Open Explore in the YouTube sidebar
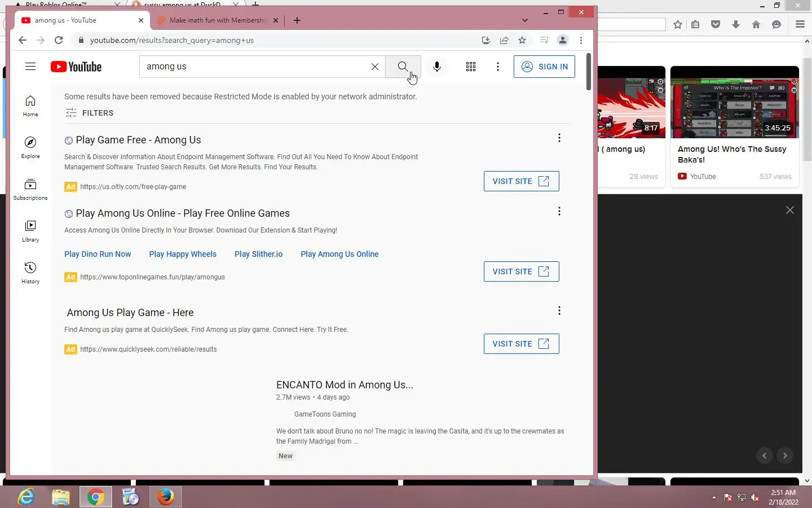This screenshot has height=508, width=812. click(x=30, y=147)
